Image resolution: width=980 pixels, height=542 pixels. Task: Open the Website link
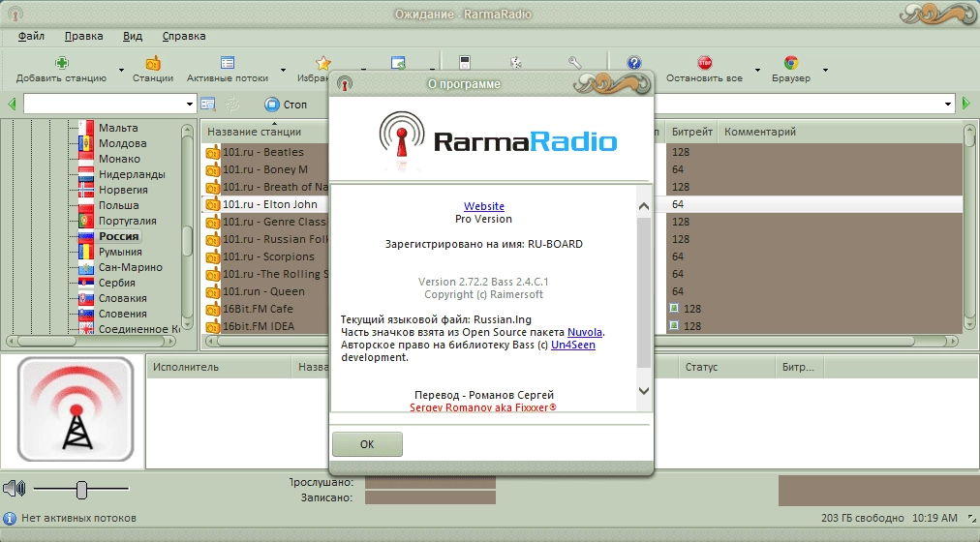click(x=484, y=206)
